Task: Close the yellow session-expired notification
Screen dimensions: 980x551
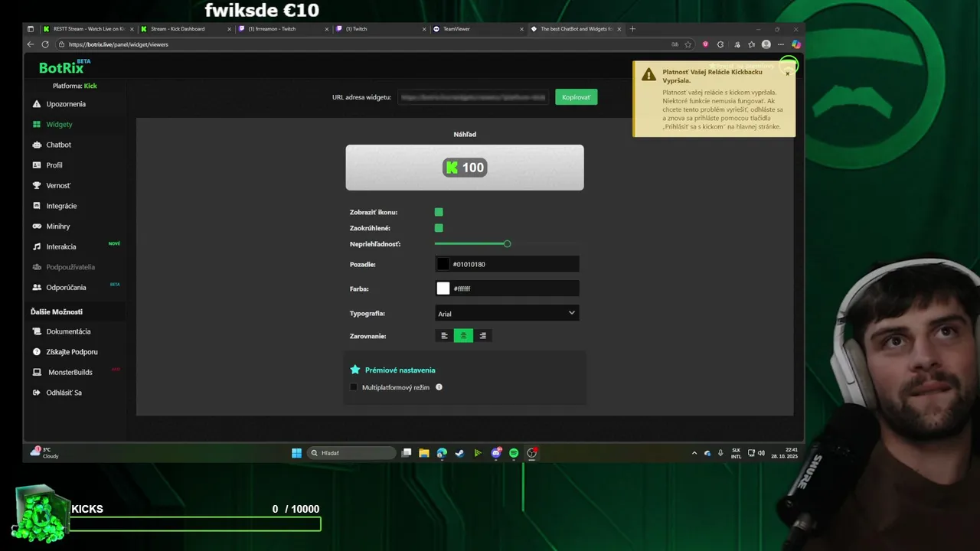Action: click(x=787, y=73)
